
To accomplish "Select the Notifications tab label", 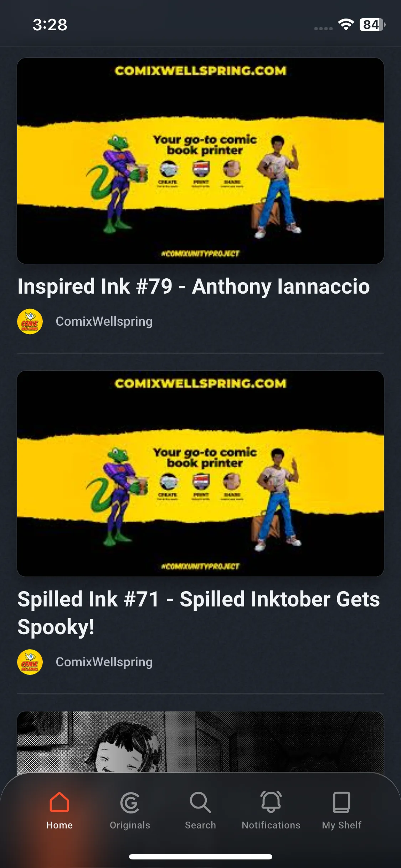I will [271, 825].
